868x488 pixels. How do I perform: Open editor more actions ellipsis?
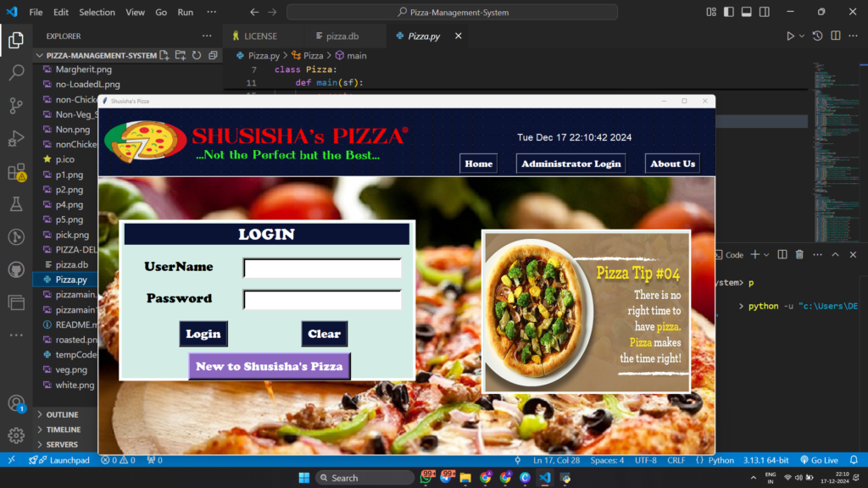click(853, 36)
